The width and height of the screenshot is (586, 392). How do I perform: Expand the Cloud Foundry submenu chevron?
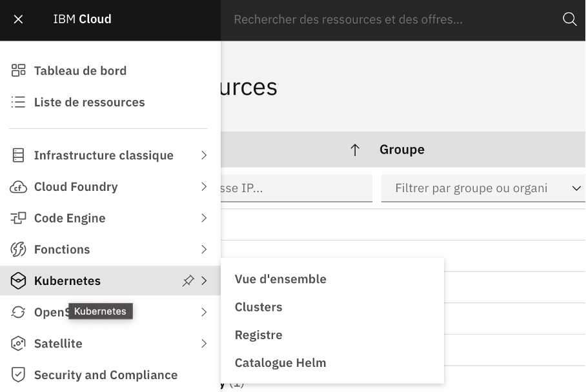(204, 187)
